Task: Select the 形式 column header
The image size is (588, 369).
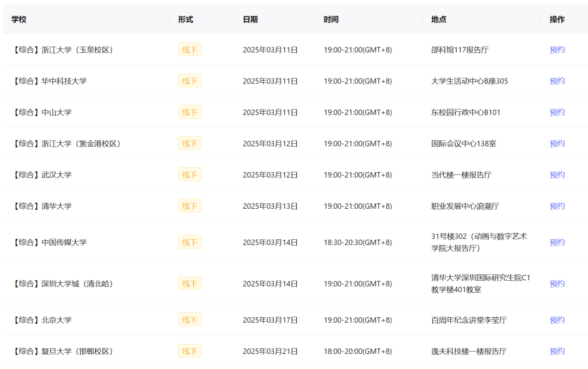Action: pos(186,19)
